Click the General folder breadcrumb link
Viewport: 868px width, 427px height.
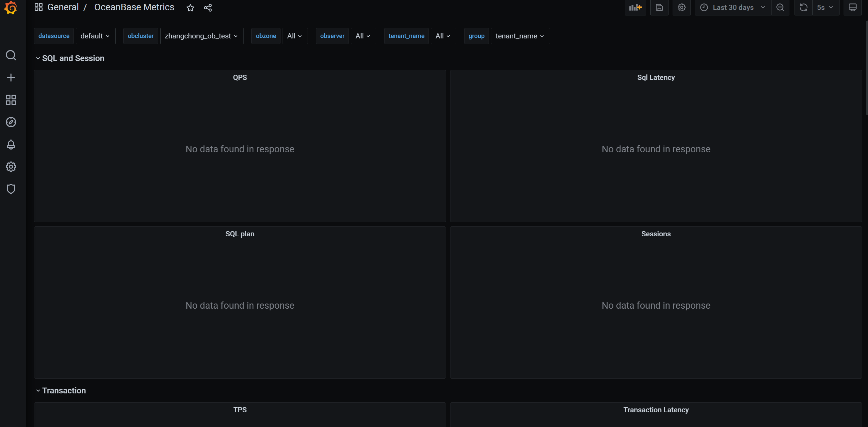click(63, 7)
